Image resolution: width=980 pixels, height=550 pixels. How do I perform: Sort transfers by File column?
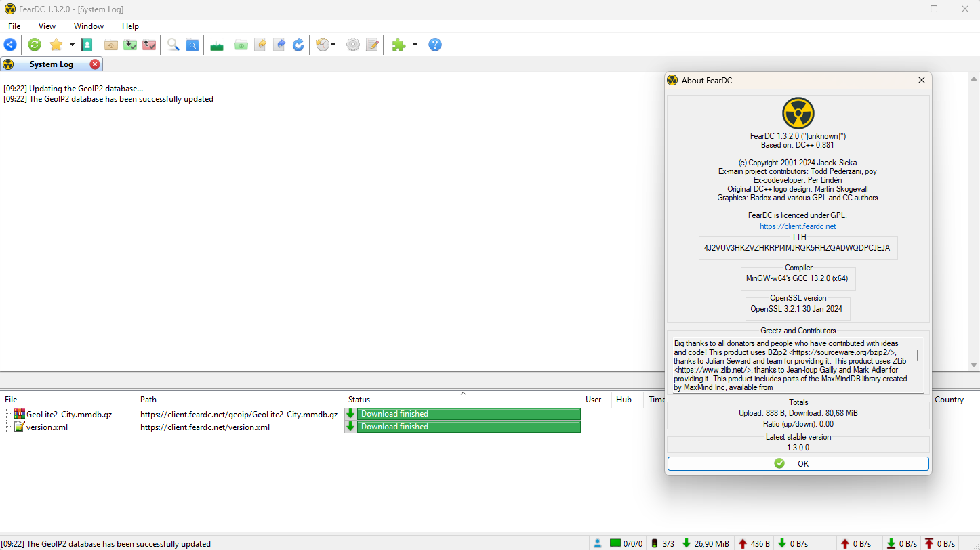point(68,400)
